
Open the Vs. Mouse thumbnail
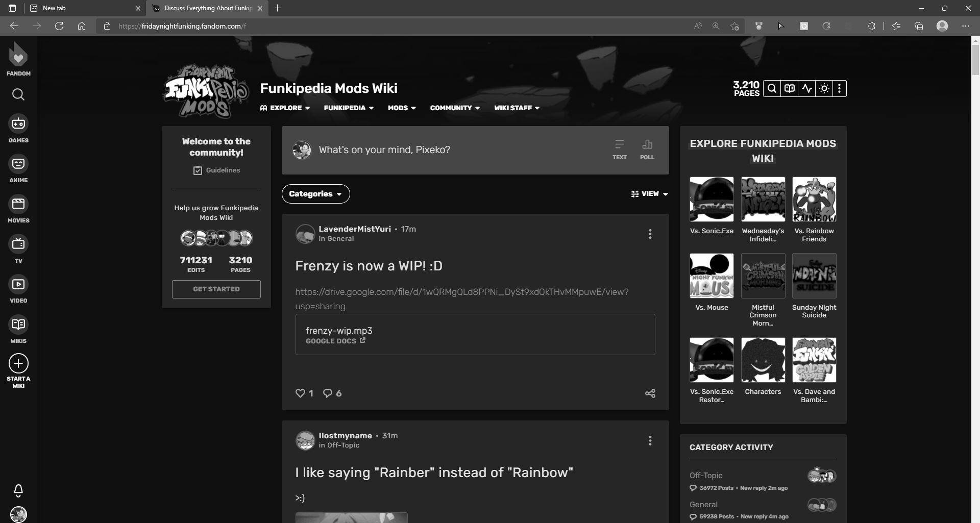pyautogui.click(x=712, y=276)
